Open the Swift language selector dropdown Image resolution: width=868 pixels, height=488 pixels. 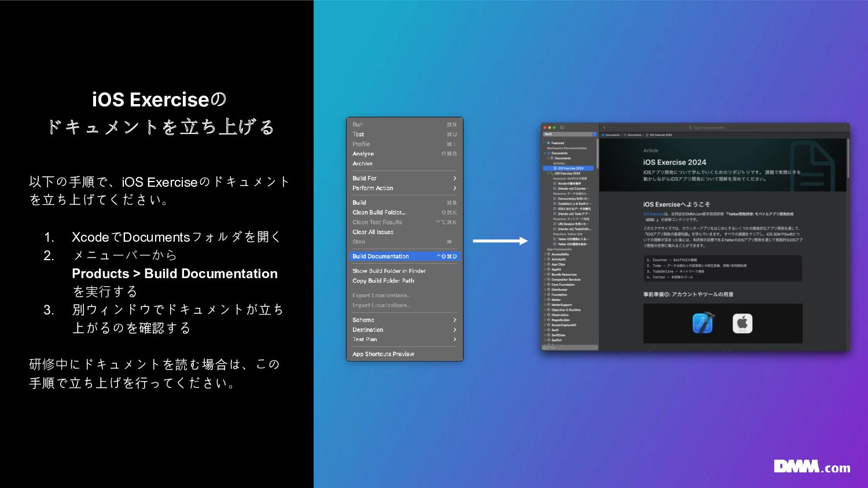[x=569, y=134]
